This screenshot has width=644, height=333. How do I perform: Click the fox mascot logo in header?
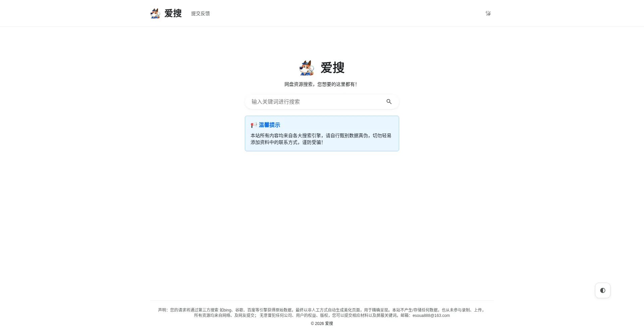pos(155,13)
